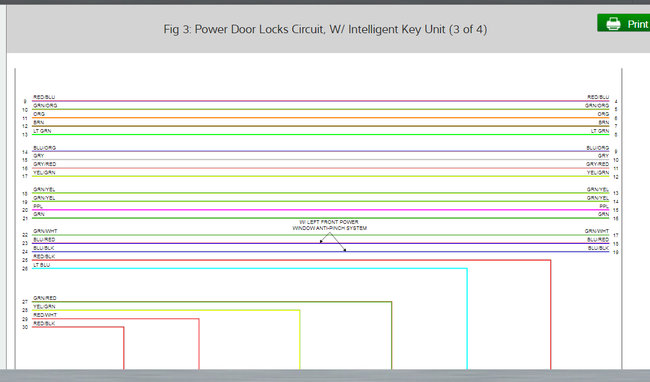Click the YEL/GRN wire label at pin 28
Screen dimensions: 650x382
pyautogui.click(x=44, y=307)
